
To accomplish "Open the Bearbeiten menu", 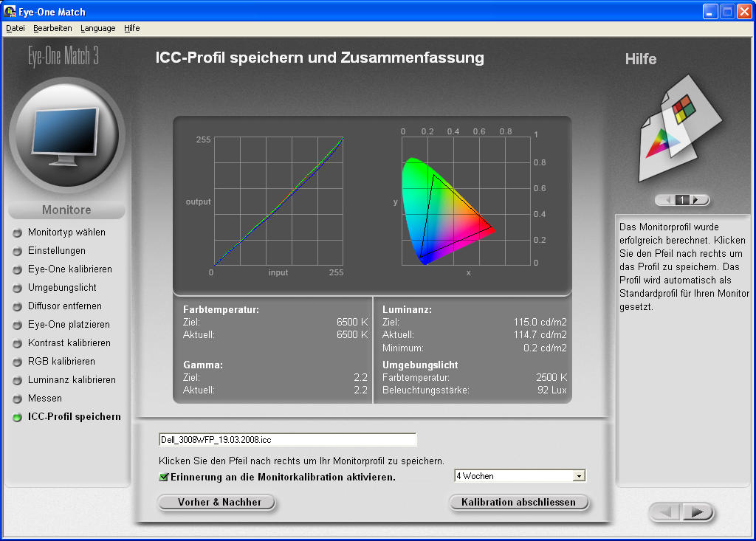I will coord(52,28).
